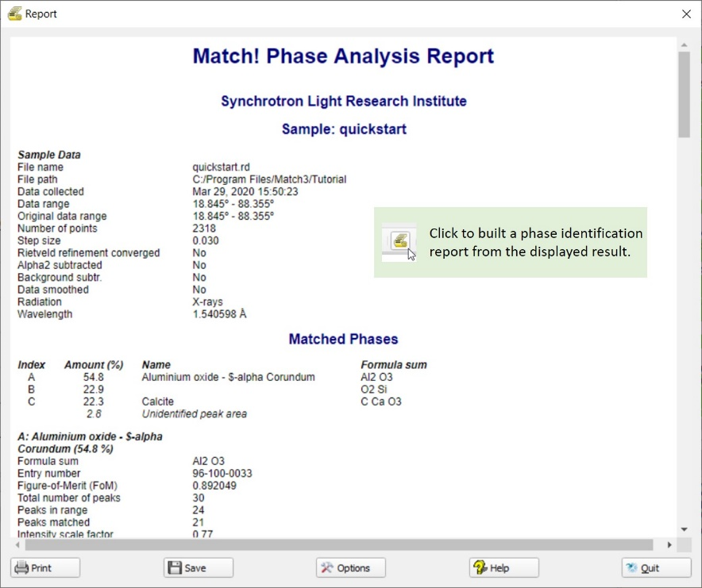Click the tools icon on Options button
Image resolution: width=702 pixels, height=588 pixels.
[x=327, y=568]
